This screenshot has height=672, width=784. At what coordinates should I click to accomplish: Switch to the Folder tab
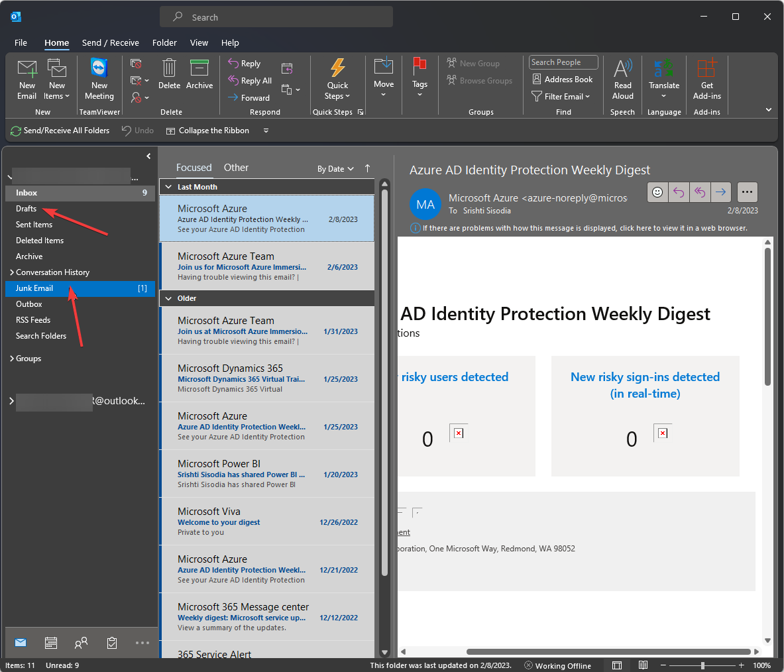click(164, 42)
